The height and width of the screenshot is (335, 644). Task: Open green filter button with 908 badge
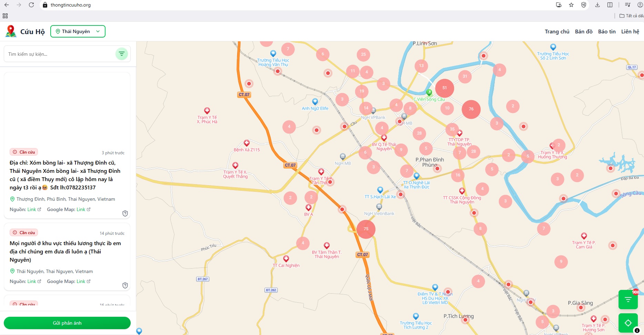(x=628, y=300)
